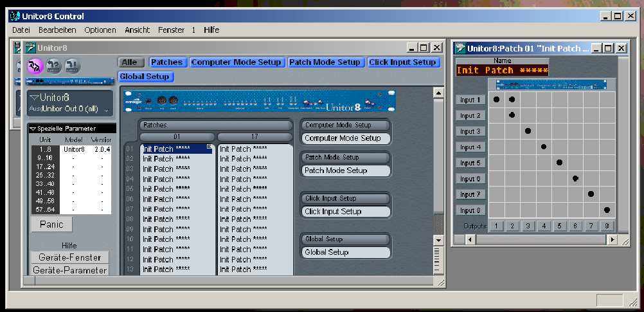Screen dimensions: 644x312
Task: Click the Geräte-Parameter help button
Action: 69,270
